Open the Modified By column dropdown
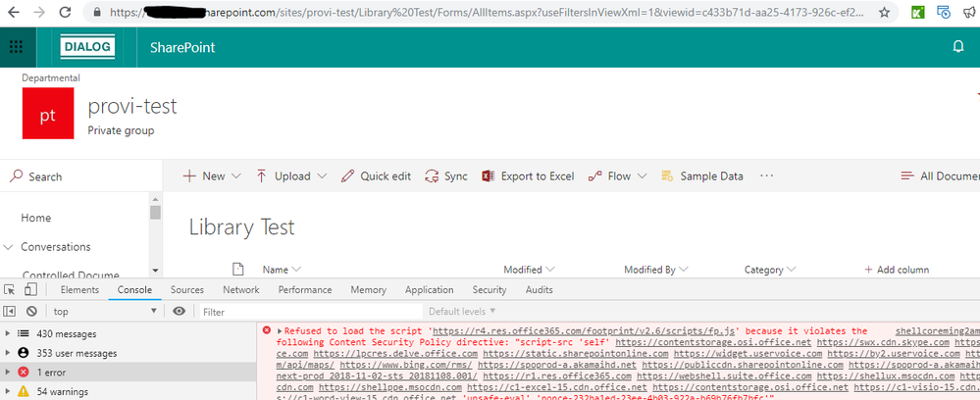980x400 pixels. coord(656,270)
